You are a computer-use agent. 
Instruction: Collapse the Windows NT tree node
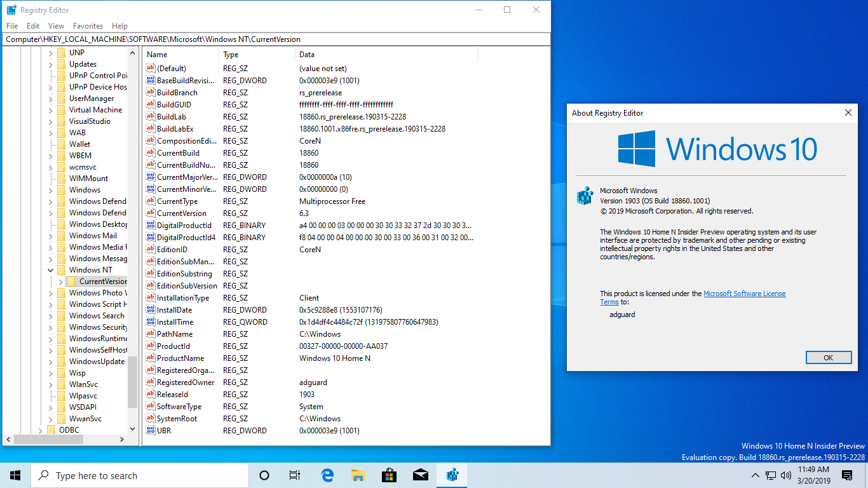coord(51,270)
